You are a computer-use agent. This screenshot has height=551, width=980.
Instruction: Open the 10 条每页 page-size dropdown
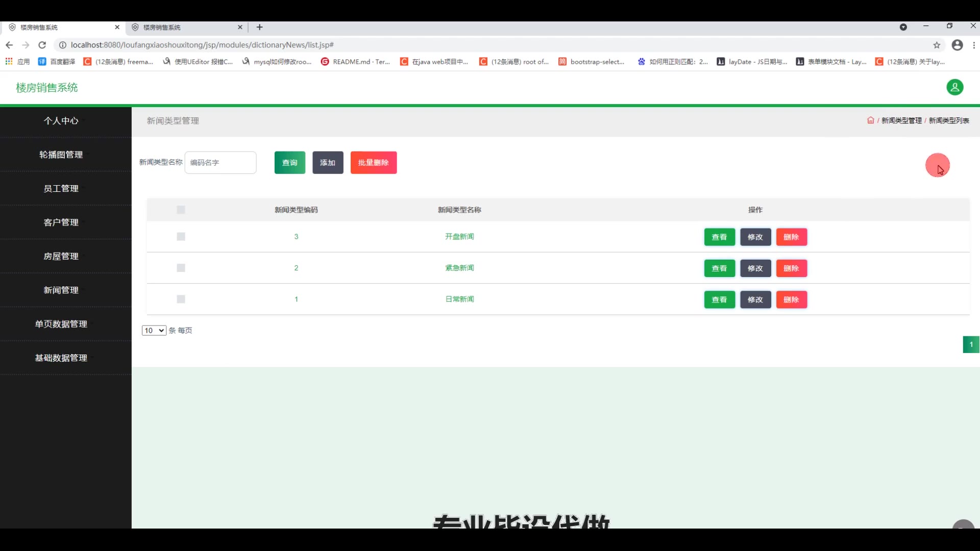tap(154, 330)
